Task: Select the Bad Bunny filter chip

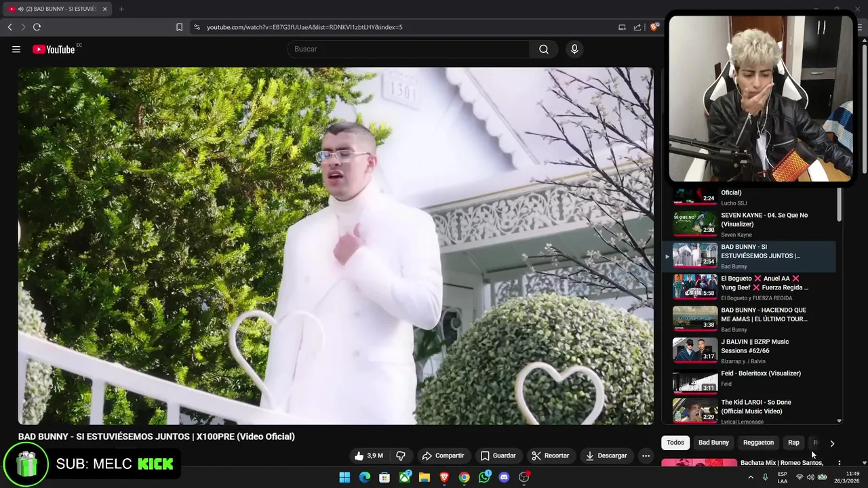Action: (x=713, y=443)
